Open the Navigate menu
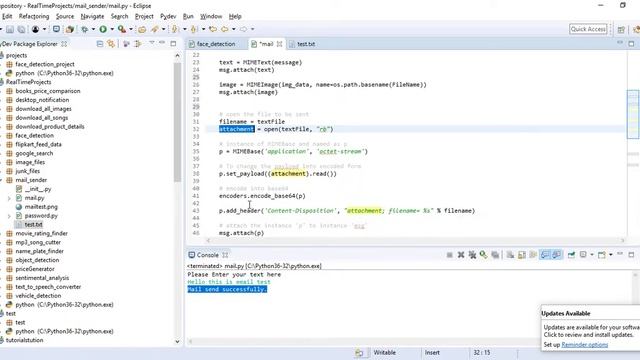640x360 pixels. (92, 16)
